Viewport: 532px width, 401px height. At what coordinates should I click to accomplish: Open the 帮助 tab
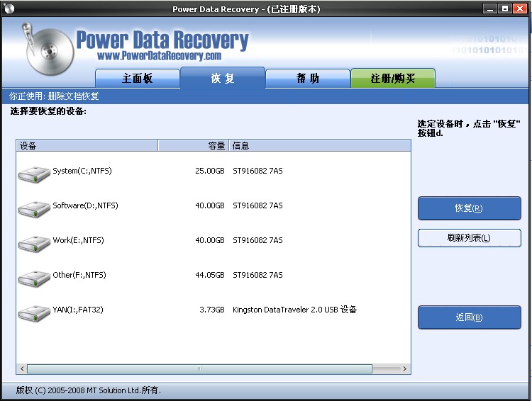point(308,79)
